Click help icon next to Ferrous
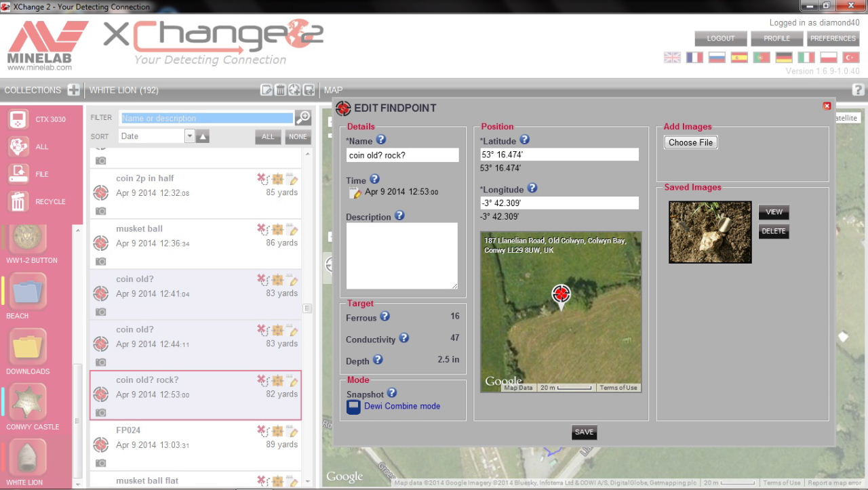This screenshot has width=868, height=490. pyautogui.click(x=384, y=317)
